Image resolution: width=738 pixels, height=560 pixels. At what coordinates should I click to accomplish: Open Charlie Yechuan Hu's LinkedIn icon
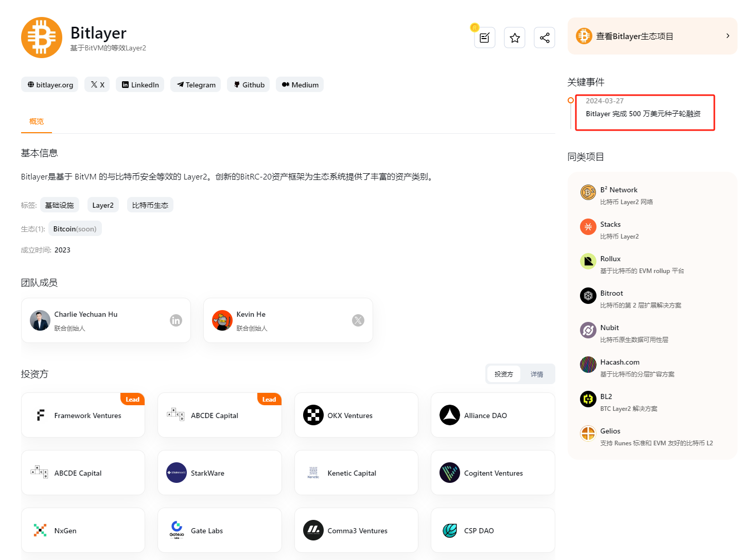176,320
